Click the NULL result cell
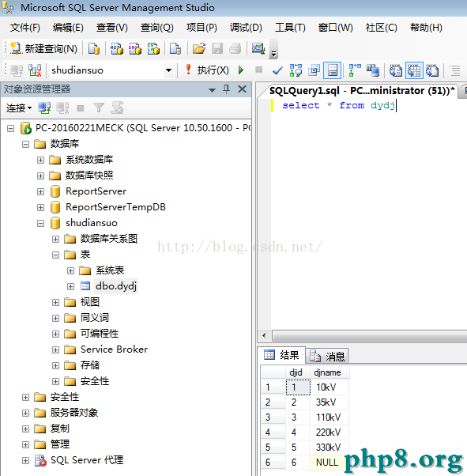Screen dimensions: 467x476 pyautogui.click(x=330, y=462)
